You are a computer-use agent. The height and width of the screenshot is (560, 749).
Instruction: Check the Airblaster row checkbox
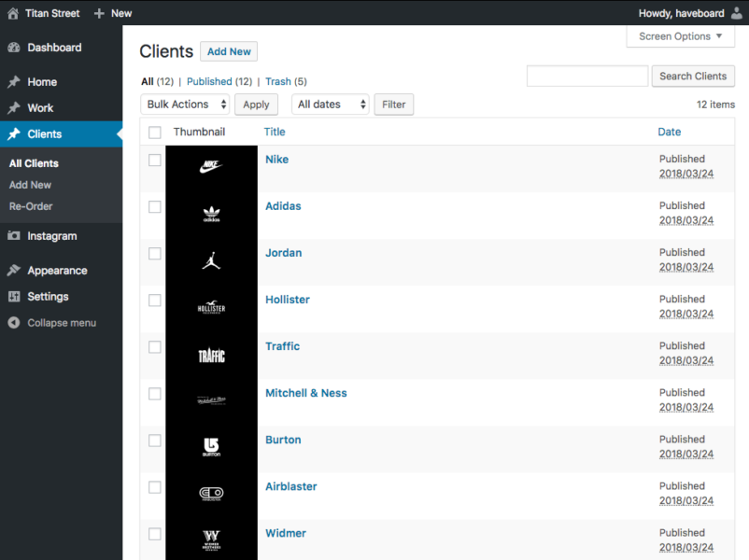[155, 487]
